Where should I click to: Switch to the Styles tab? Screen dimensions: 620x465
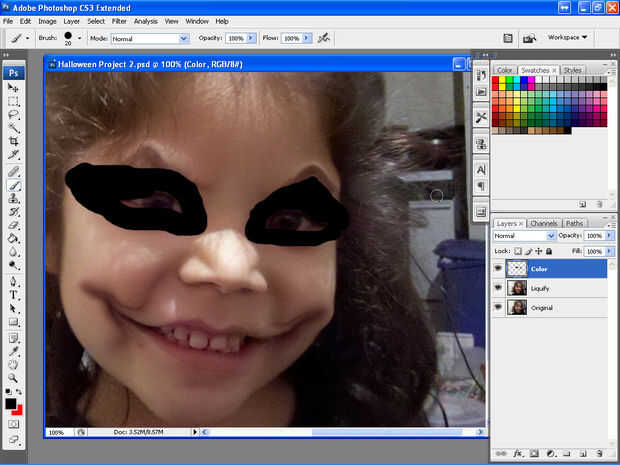[572, 70]
